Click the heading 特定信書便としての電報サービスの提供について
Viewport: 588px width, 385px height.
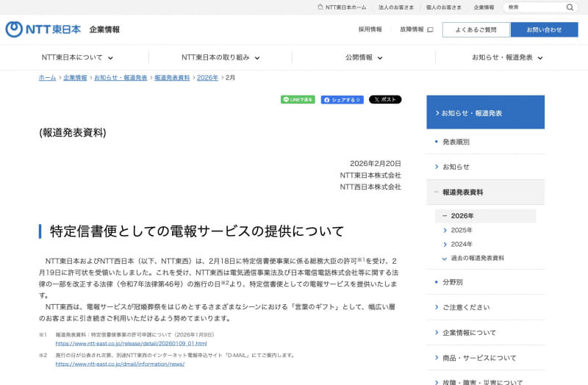[197, 231]
